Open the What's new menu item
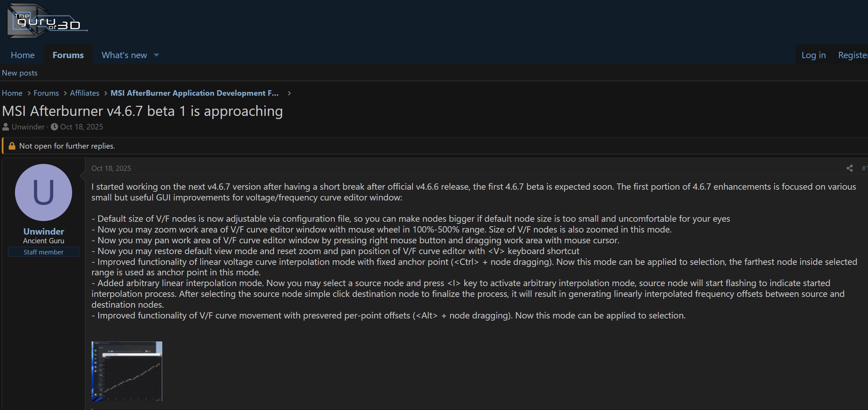Screen dimensions: 868x410 [x=124, y=55]
